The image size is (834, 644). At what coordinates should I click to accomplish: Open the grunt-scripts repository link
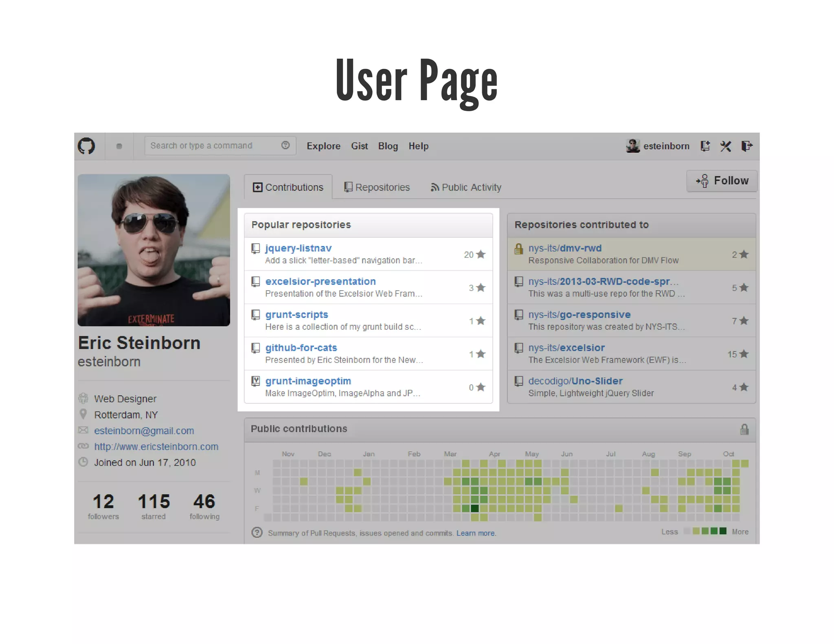pyautogui.click(x=296, y=315)
